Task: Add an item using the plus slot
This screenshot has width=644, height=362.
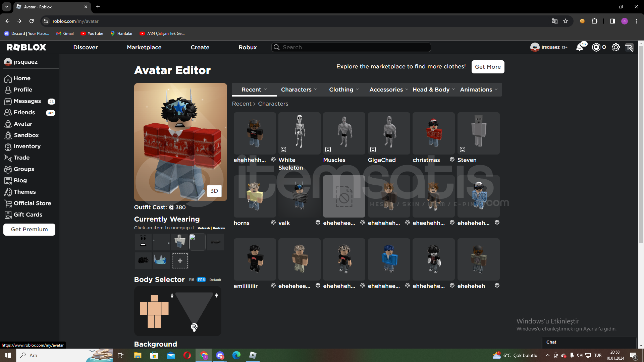Action: click(x=180, y=261)
